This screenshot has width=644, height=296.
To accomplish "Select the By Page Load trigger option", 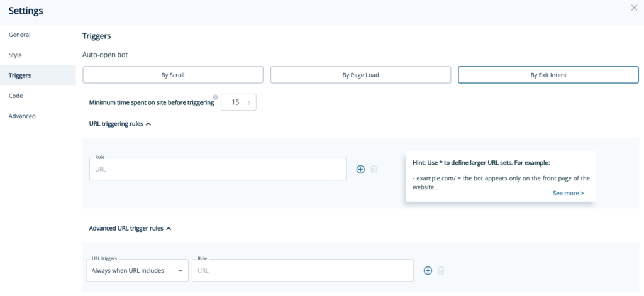I will pyautogui.click(x=360, y=75).
